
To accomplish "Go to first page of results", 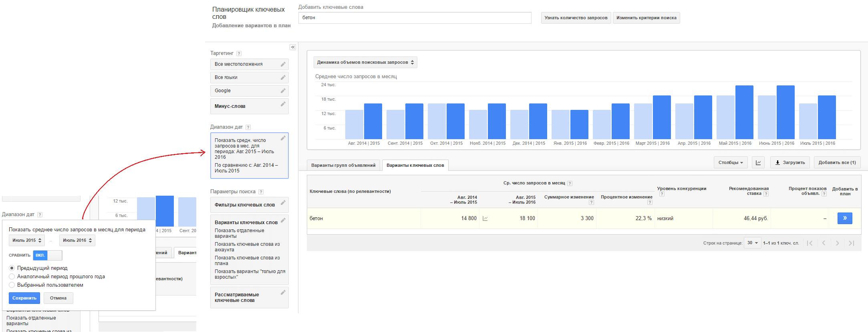I will (810, 243).
